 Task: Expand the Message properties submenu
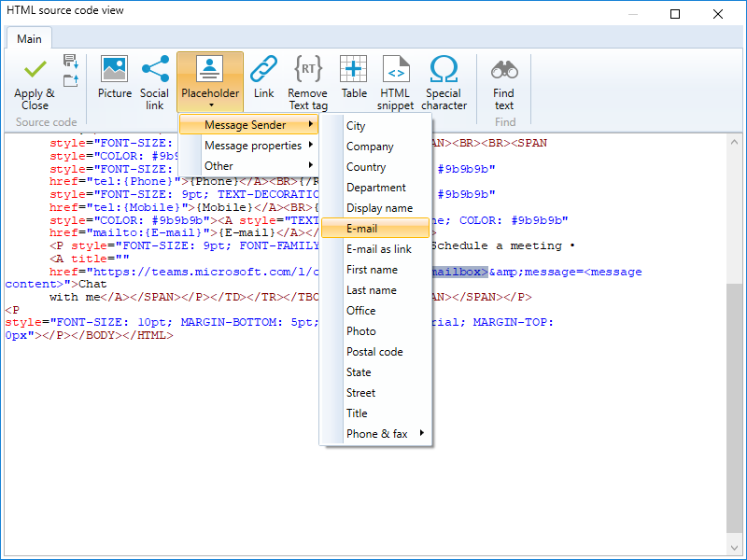coord(248,146)
